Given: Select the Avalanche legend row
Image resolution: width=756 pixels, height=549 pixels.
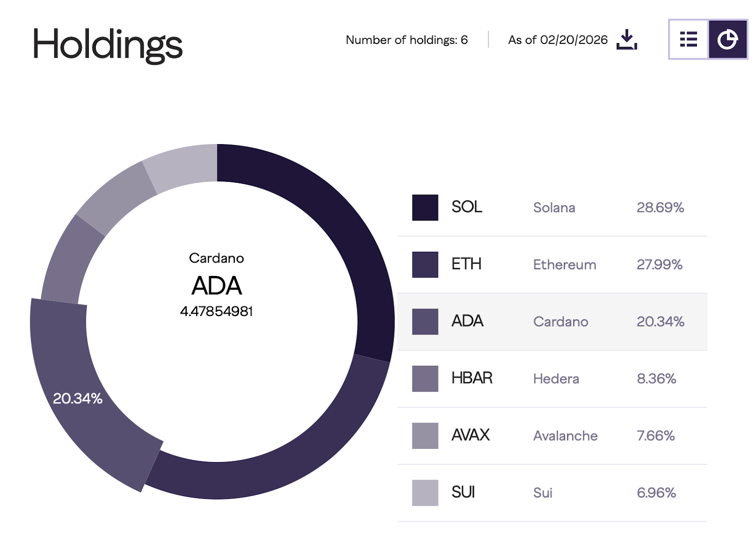Looking at the screenshot, I should click(x=565, y=436).
